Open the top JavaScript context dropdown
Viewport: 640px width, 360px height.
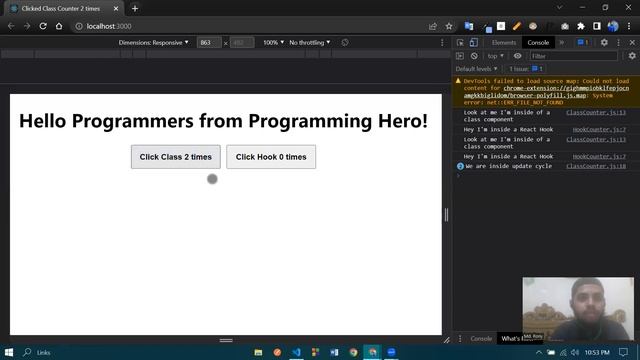[x=496, y=56]
